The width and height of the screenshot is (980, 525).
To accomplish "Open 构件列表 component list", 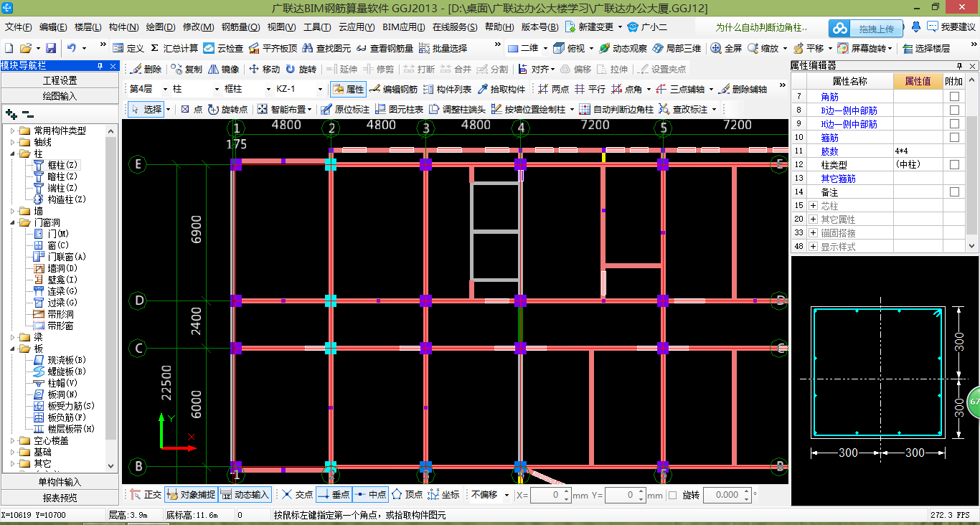I will 448,90.
